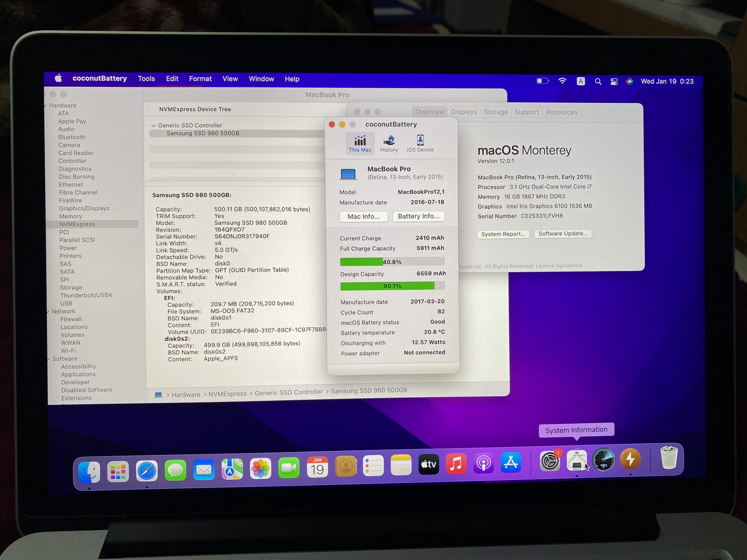Open the History view icon
The width and height of the screenshot is (747, 560).
[x=389, y=143]
